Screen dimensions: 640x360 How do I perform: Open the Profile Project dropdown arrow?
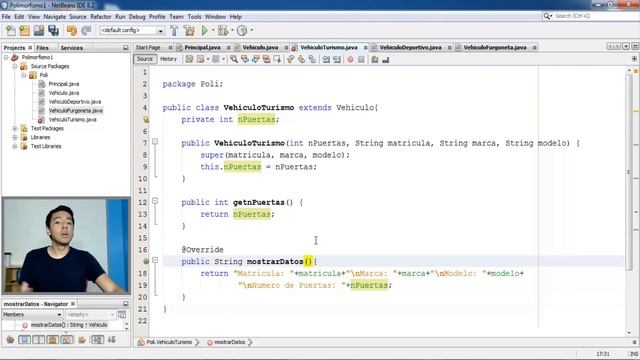tap(251, 30)
